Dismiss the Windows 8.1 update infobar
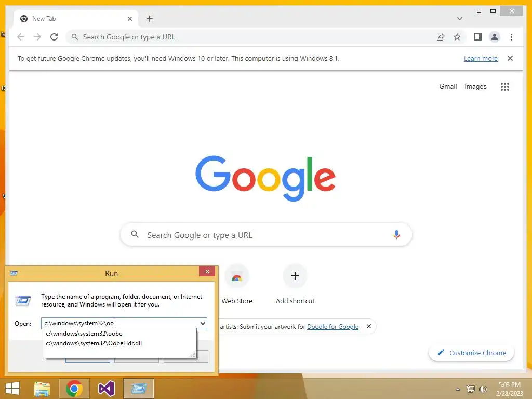Screen dimensions: 532x399 [x=510, y=58]
